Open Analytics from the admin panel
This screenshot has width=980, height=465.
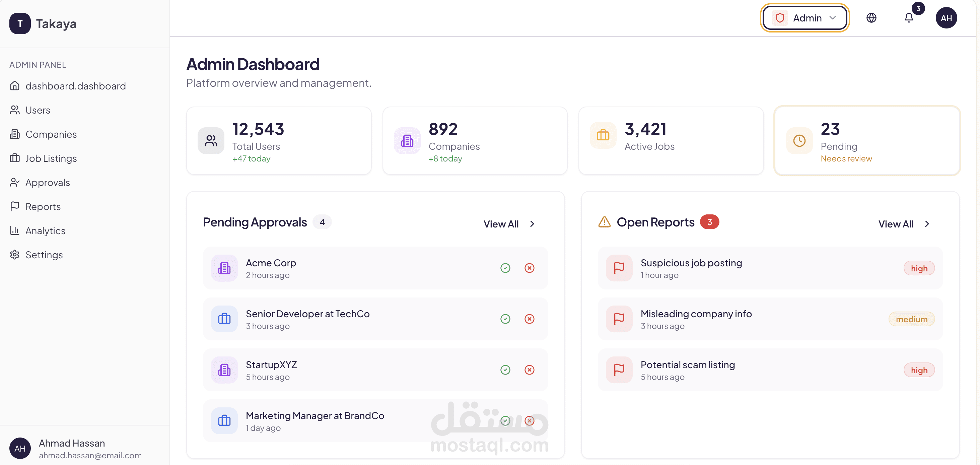coord(45,230)
